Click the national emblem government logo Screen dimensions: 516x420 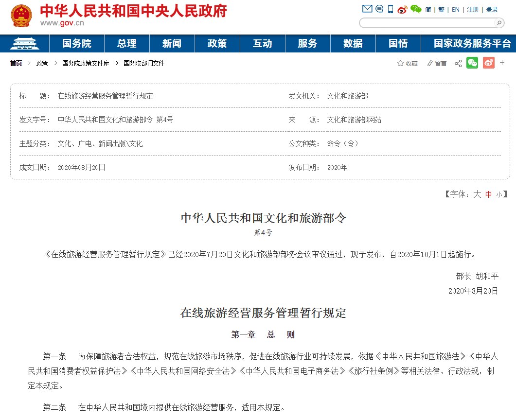20,16
